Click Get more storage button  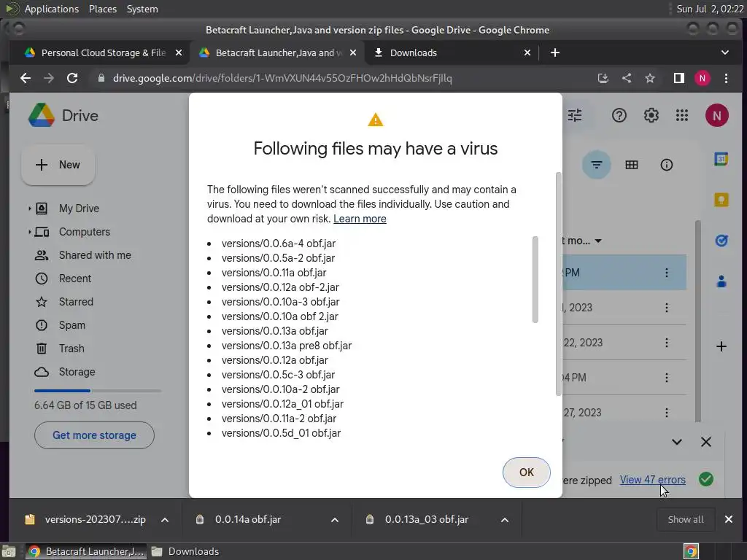[x=94, y=435]
